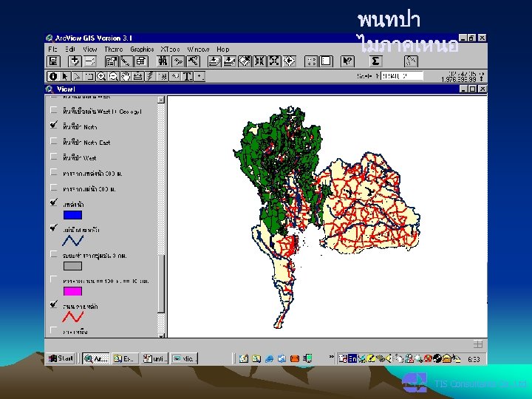Image resolution: width=532 pixels, height=399 pixels.
Task: Switch to the 'unti..' taskbar button
Action: point(154,358)
